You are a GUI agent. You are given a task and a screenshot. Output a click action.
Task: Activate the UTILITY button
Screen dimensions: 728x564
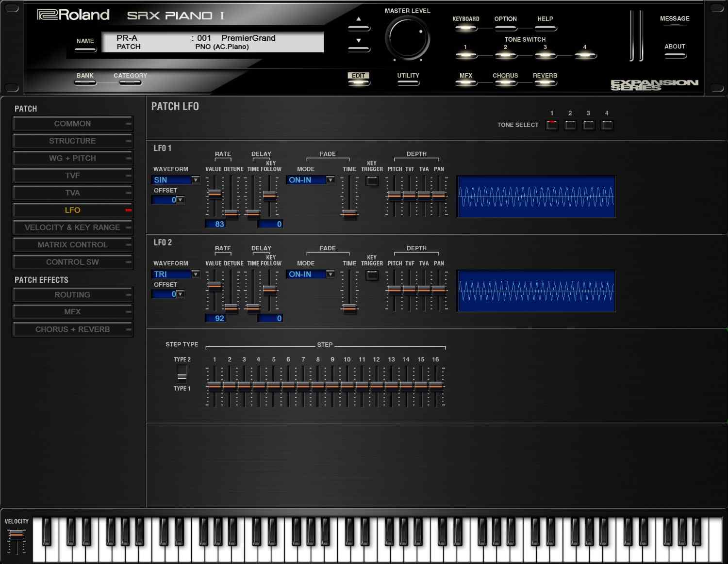(x=408, y=82)
